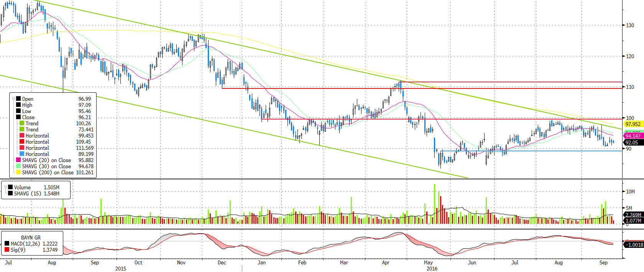Click the 120 price axis label

coord(630,56)
